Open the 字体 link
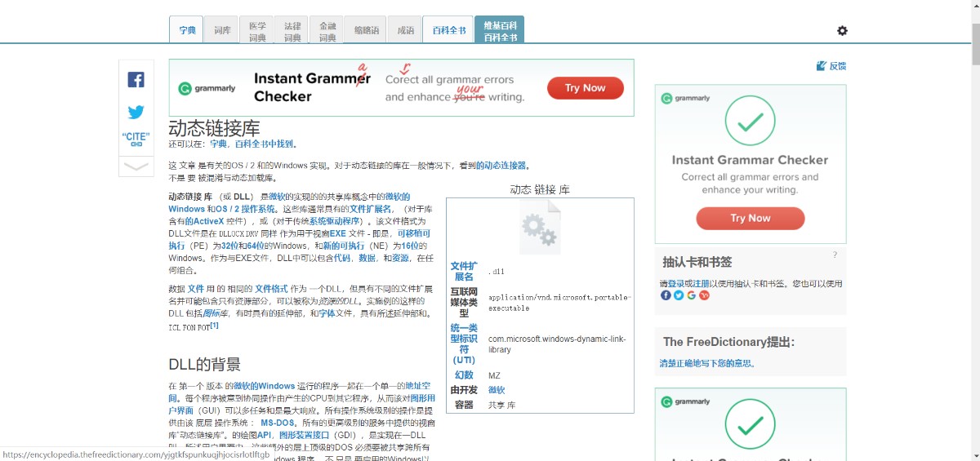The image size is (980, 461). [327, 313]
